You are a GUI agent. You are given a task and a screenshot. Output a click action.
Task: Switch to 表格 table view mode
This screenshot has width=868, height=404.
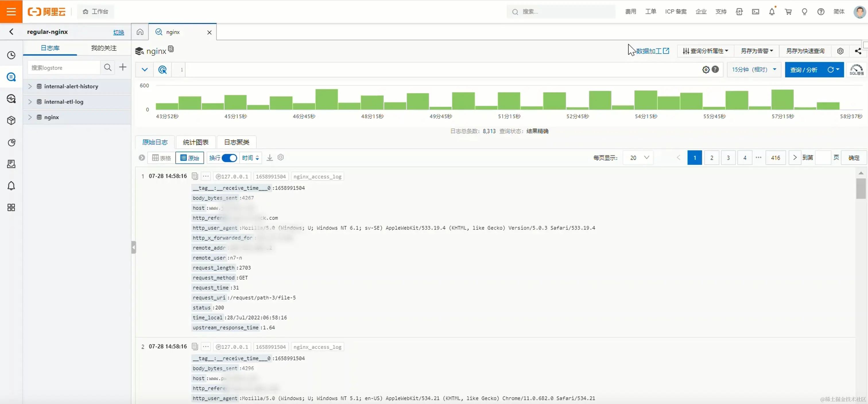click(161, 158)
